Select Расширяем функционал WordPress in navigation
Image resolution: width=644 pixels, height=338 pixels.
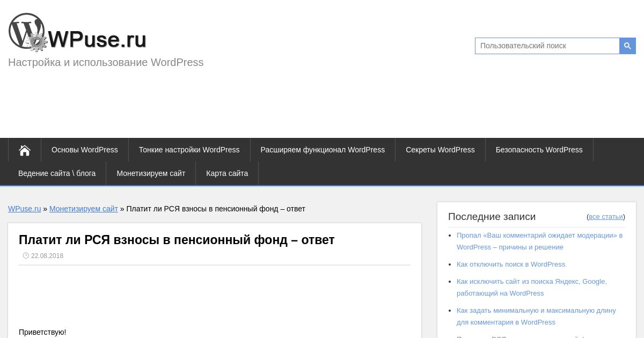(323, 150)
